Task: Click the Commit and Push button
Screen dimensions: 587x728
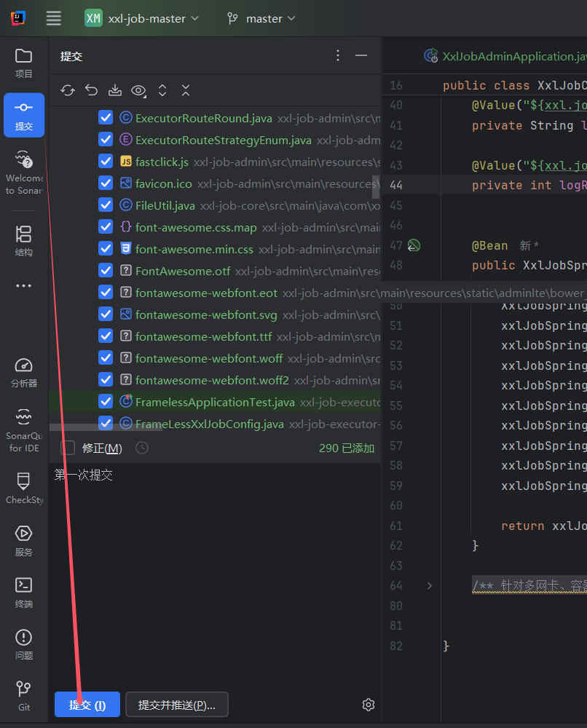Action: (x=177, y=705)
